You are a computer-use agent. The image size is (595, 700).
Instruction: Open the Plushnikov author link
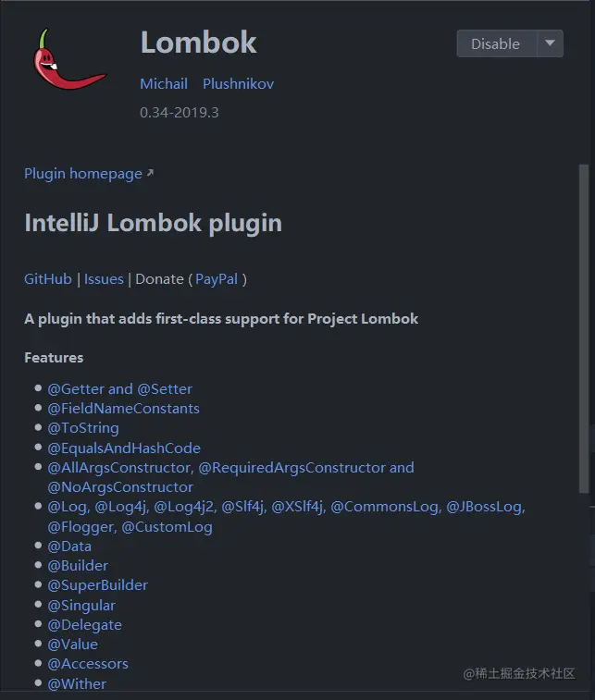238,84
